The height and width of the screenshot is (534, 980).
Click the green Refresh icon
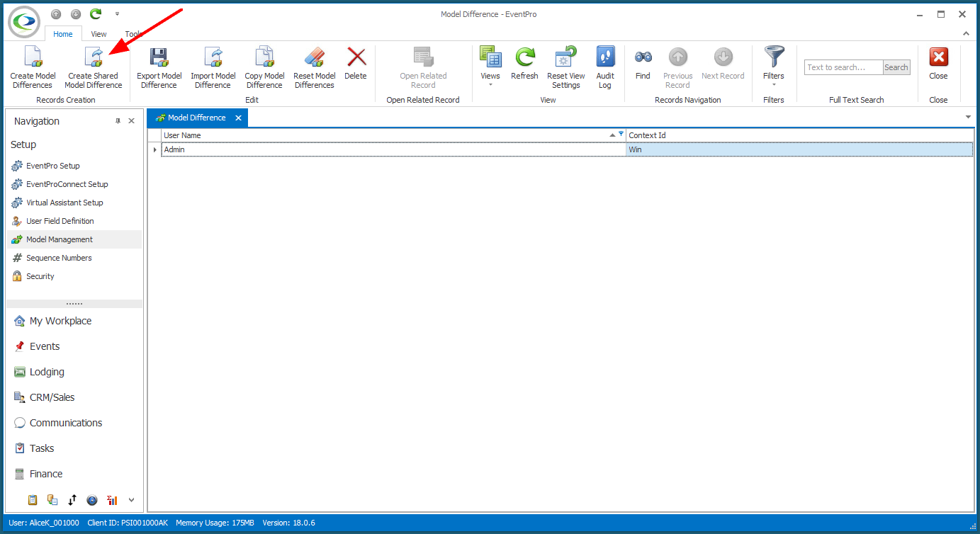524,57
